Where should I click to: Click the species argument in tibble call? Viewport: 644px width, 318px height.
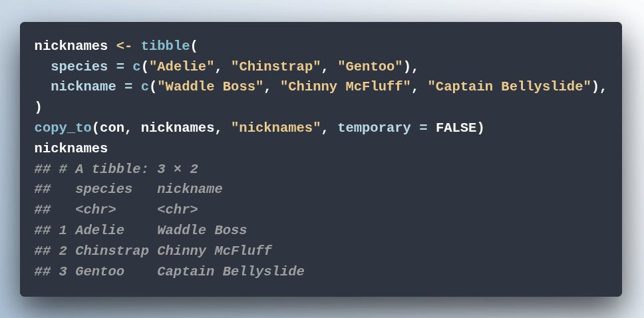(x=79, y=66)
